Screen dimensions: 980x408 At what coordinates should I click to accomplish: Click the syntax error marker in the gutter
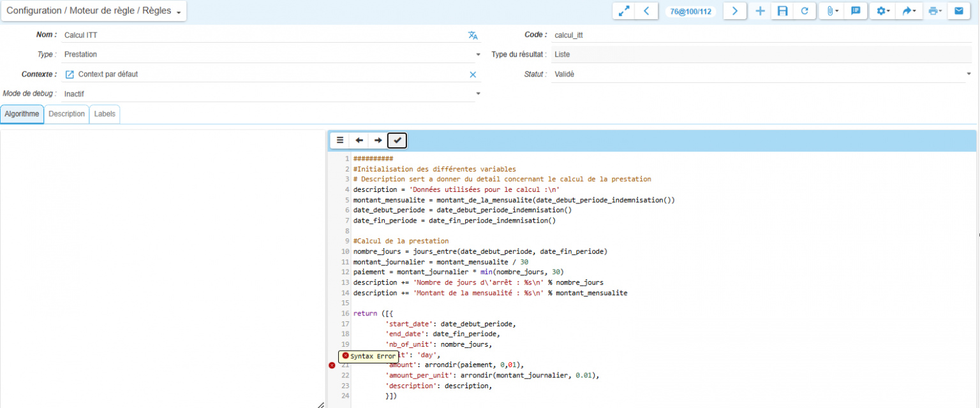tap(332, 365)
